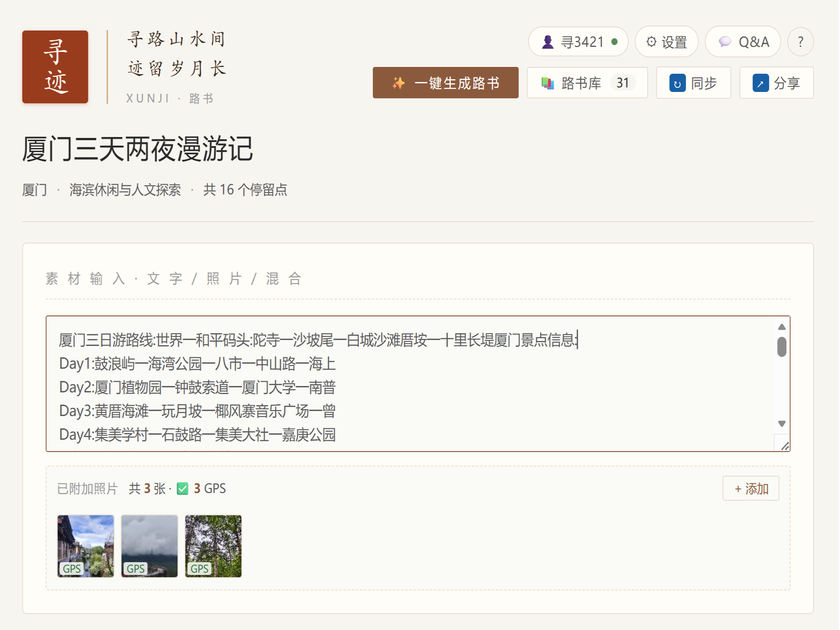Open the Q&A panel
The image size is (840, 630).
click(x=743, y=42)
